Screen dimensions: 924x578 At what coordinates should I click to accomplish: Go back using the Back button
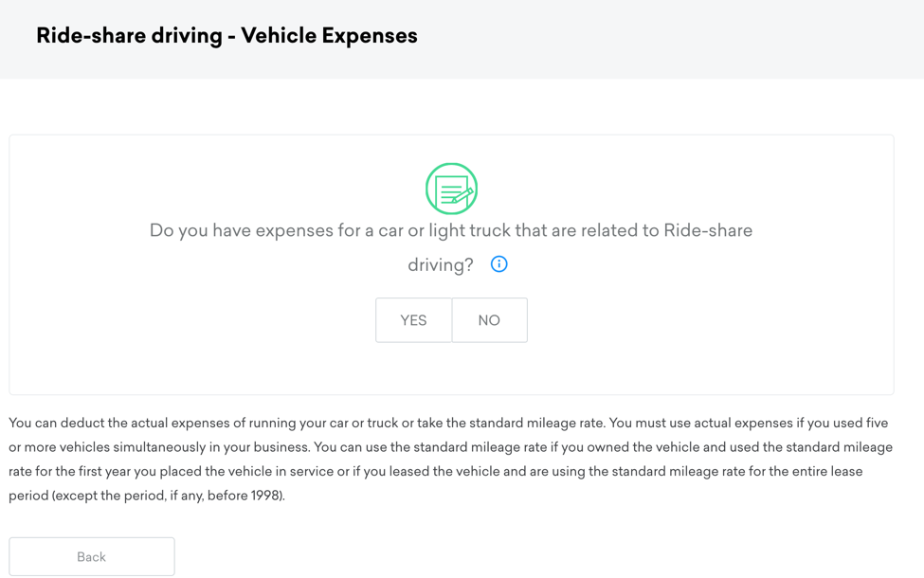click(92, 557)
